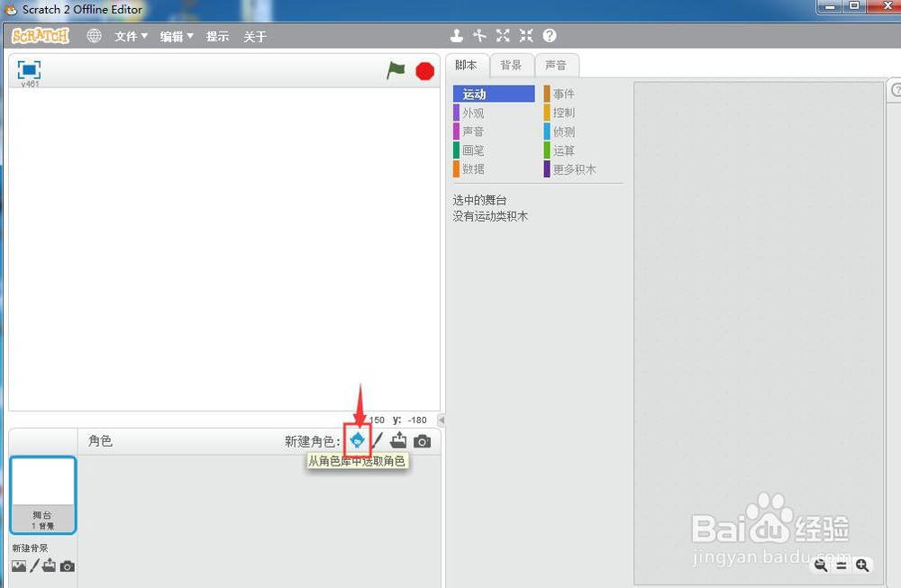Select the 外观 looks block category

click(x=494, y=113)
